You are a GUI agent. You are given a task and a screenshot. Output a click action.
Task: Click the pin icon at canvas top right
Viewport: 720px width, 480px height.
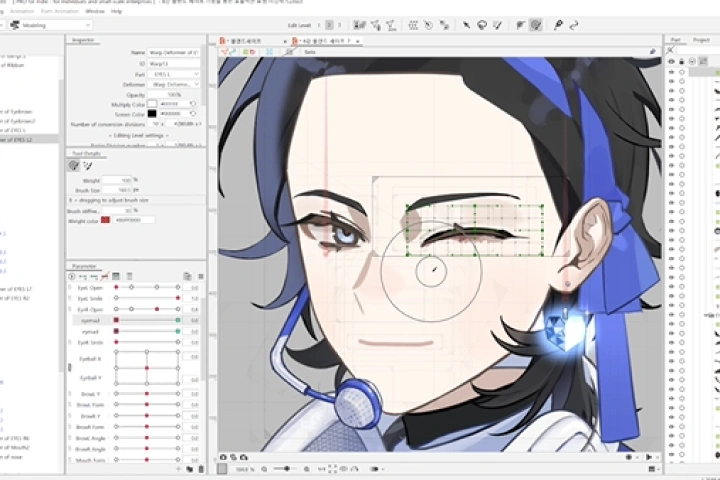[652, 52]
